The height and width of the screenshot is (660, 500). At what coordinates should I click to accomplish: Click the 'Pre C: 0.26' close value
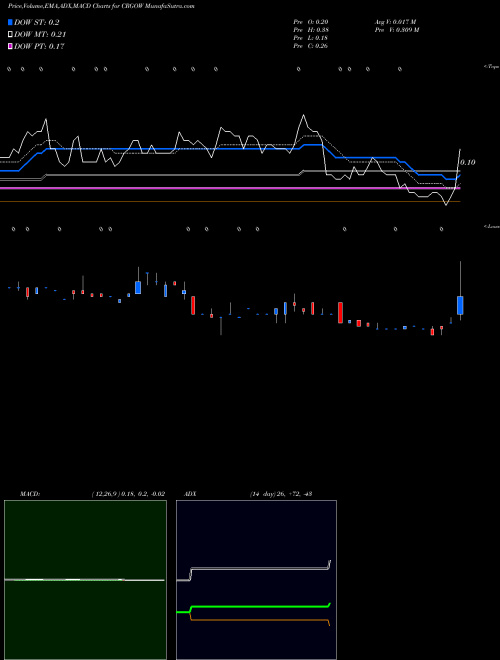311,46
